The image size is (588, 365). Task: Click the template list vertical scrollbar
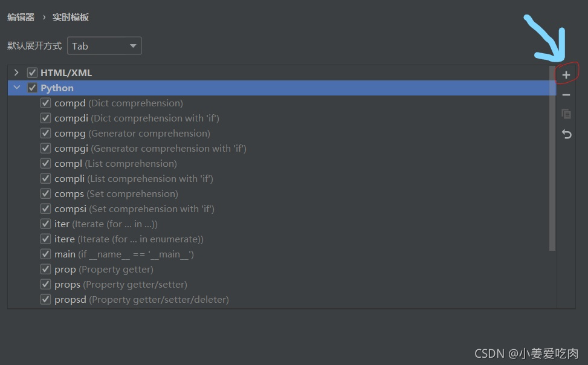(552, 158)
